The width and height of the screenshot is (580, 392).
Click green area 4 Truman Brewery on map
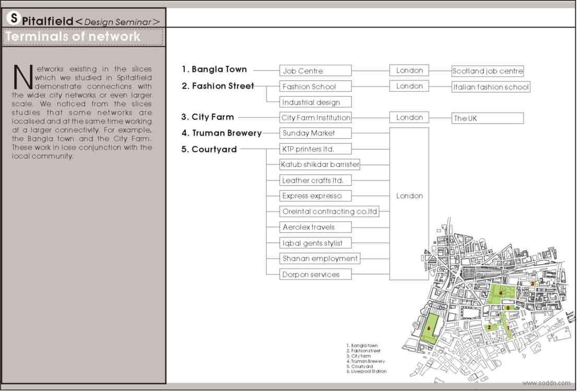500,294
